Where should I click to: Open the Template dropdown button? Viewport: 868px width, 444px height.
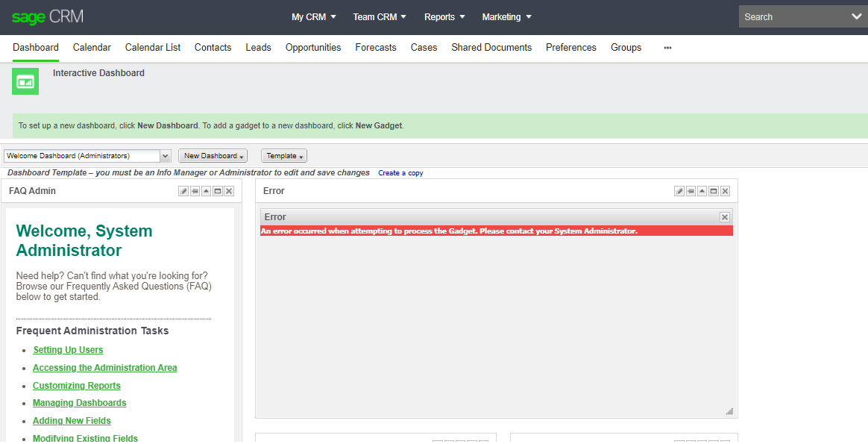[x=284, y=156]
